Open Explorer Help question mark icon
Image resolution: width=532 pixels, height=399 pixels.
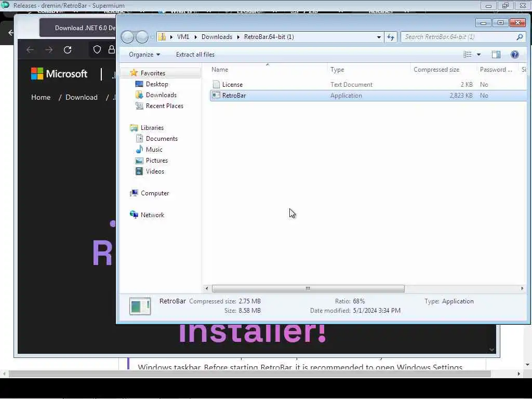[x=515, y=54]
